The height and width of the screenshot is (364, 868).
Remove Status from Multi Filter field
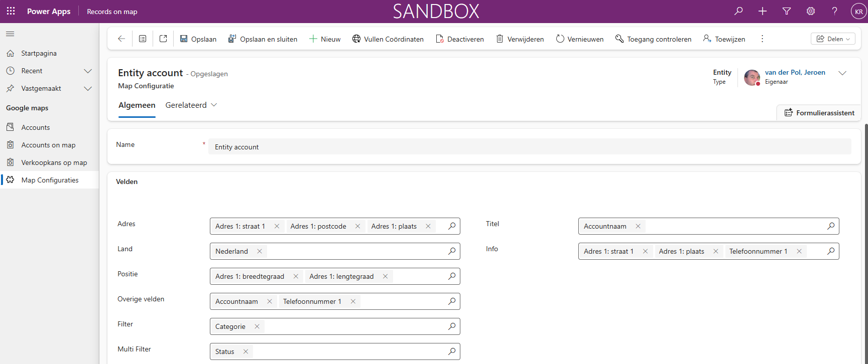245,351
